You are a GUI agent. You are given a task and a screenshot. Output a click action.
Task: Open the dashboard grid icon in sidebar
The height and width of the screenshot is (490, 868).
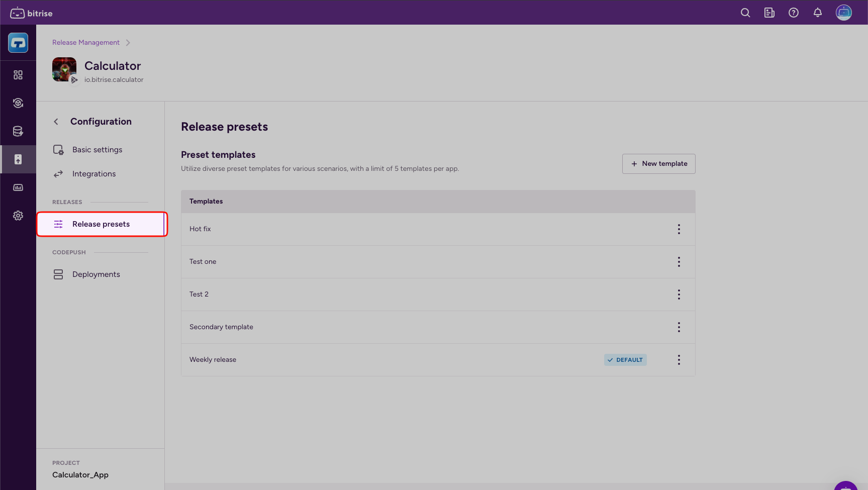pos(18,75)
